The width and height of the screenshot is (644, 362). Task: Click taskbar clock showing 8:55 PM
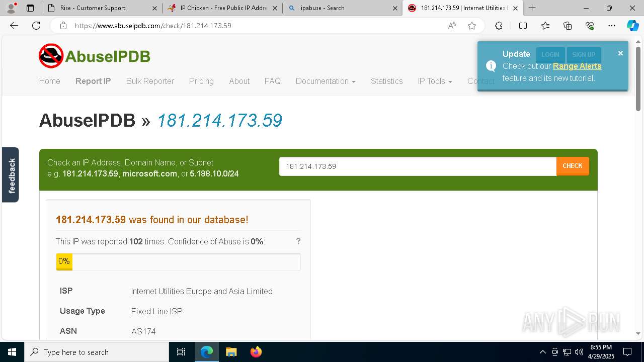[x=601, y=352]
